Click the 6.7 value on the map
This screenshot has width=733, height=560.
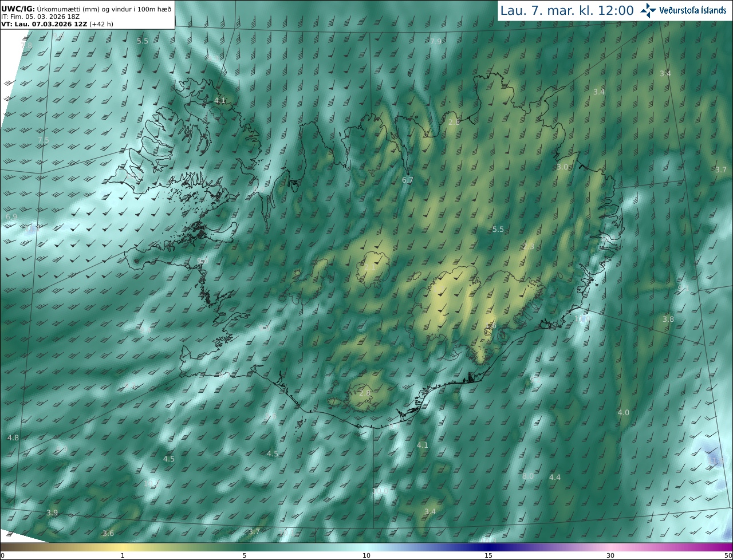(x=407, y=180)
